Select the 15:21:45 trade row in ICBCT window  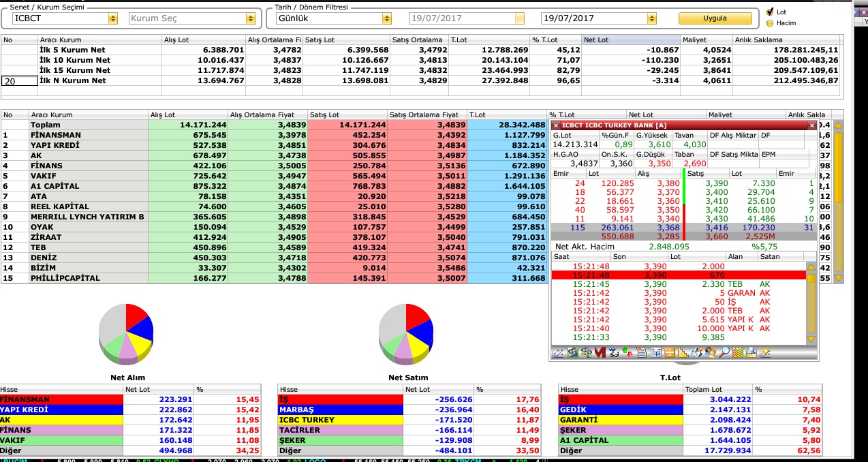[679, 284]
